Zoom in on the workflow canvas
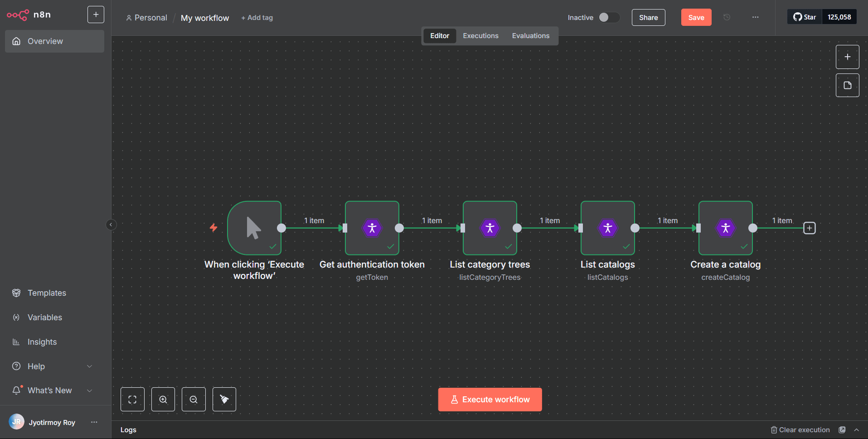 pyautogui.click(x=163, y=399)
